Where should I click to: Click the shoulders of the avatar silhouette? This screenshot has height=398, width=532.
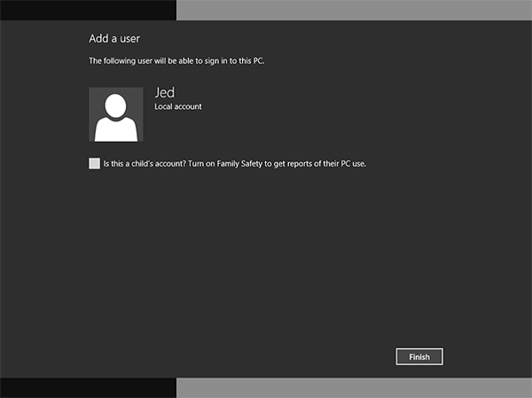point(116,130)
